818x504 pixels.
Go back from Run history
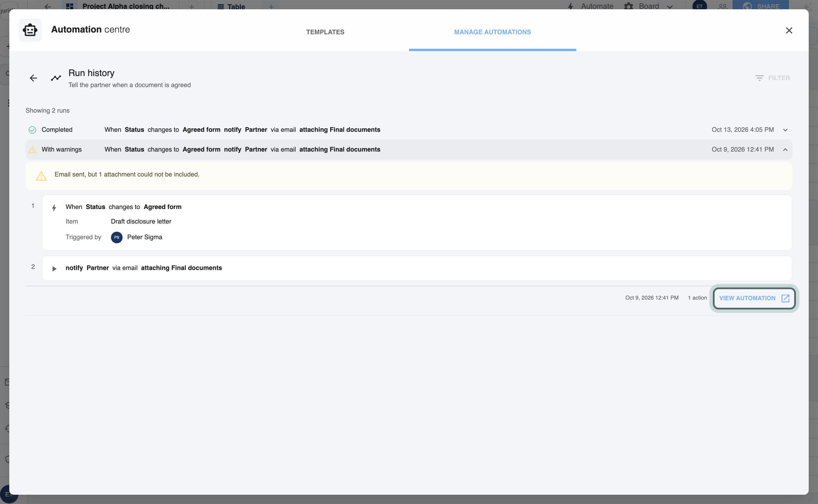33,78
